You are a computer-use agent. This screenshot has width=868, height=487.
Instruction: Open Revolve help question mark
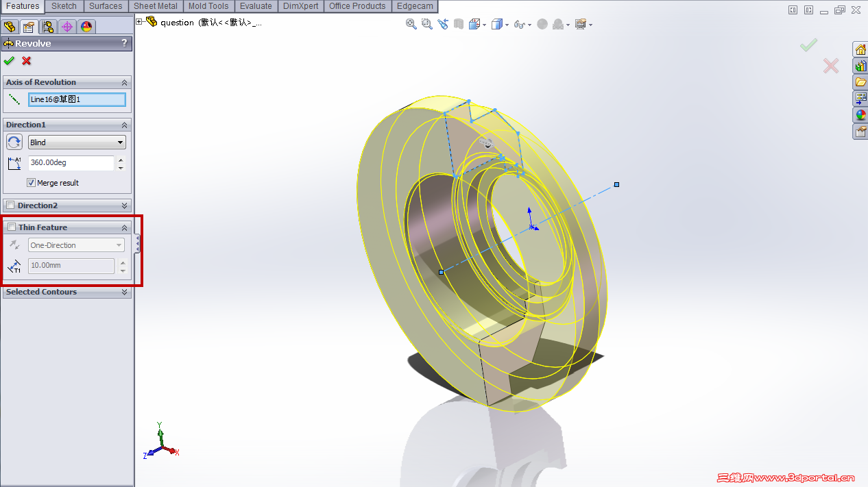124,43
